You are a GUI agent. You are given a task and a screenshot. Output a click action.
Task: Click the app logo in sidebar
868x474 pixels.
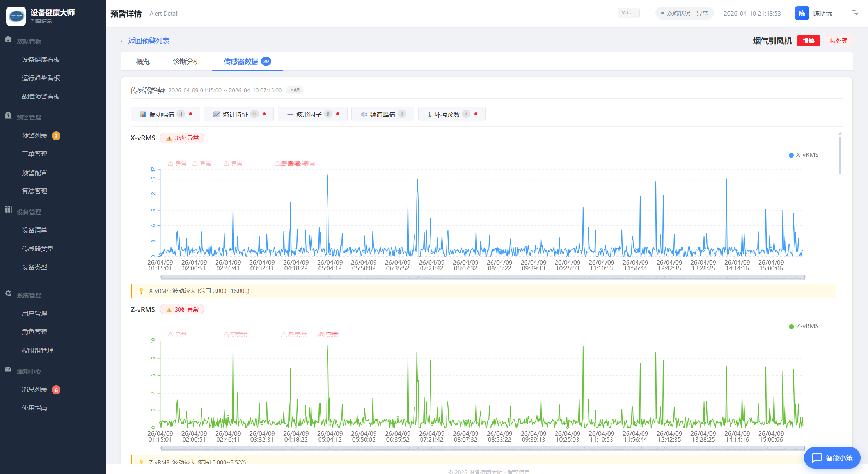click(x=16, y=16)
